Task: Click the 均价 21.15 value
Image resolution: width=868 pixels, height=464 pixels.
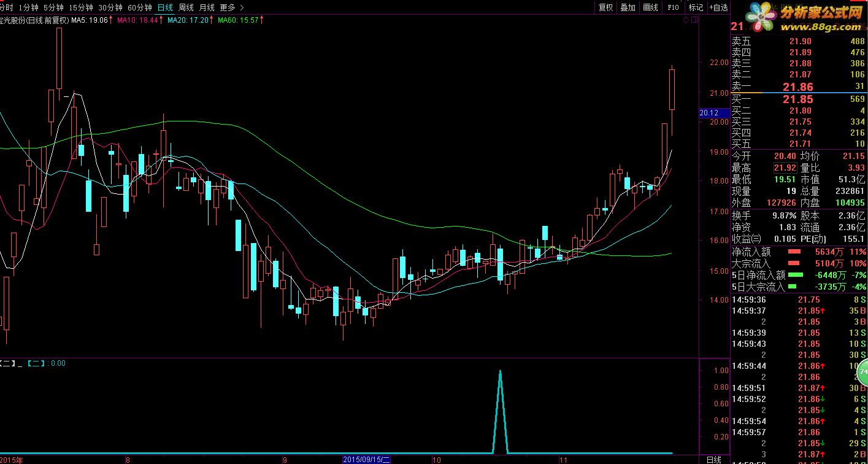Action: (x=853, y=157)
